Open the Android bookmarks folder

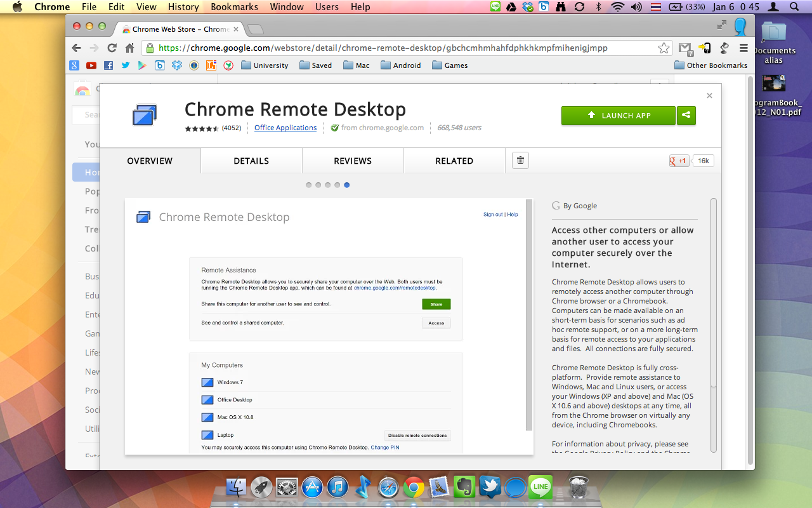tap(401, 65)
